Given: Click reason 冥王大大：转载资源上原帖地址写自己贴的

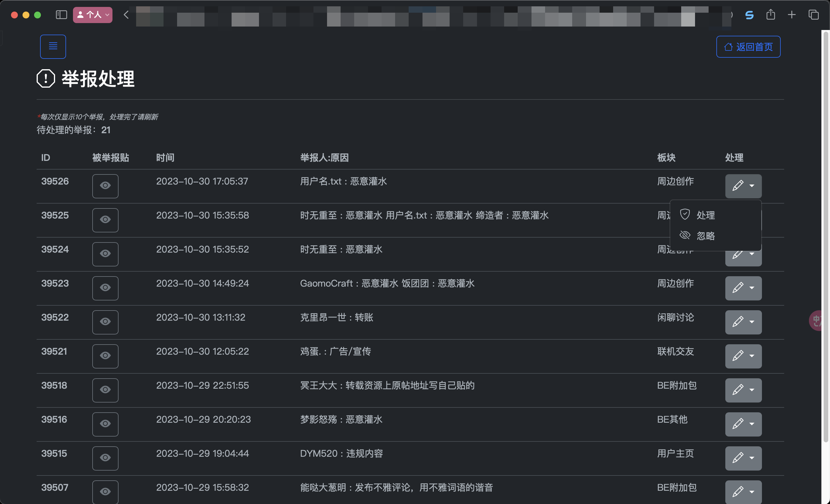Looking at the screenshot, I should click(x=387, y=385).
